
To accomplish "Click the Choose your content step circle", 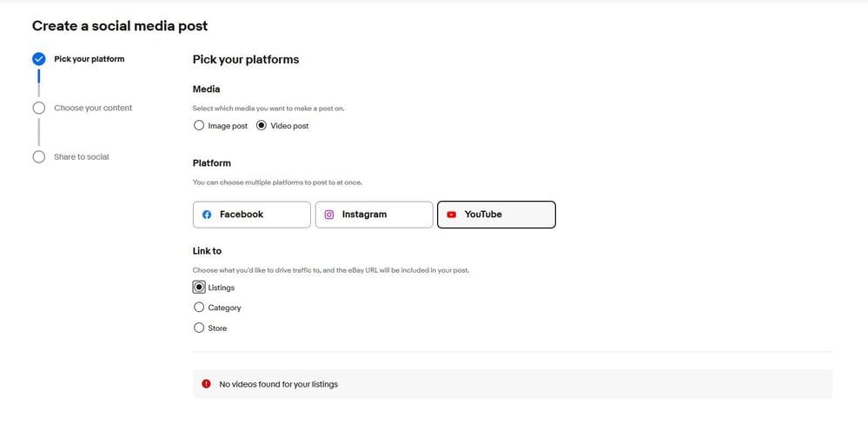I will (x=38, y=108).
